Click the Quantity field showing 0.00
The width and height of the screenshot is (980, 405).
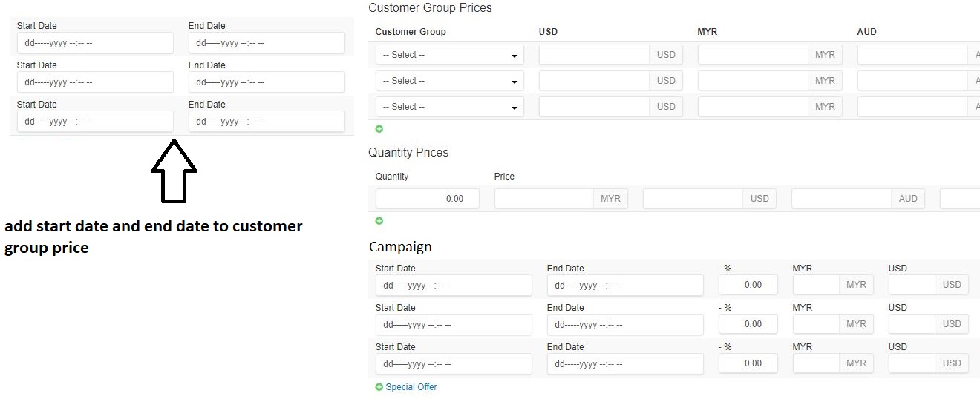428,199
